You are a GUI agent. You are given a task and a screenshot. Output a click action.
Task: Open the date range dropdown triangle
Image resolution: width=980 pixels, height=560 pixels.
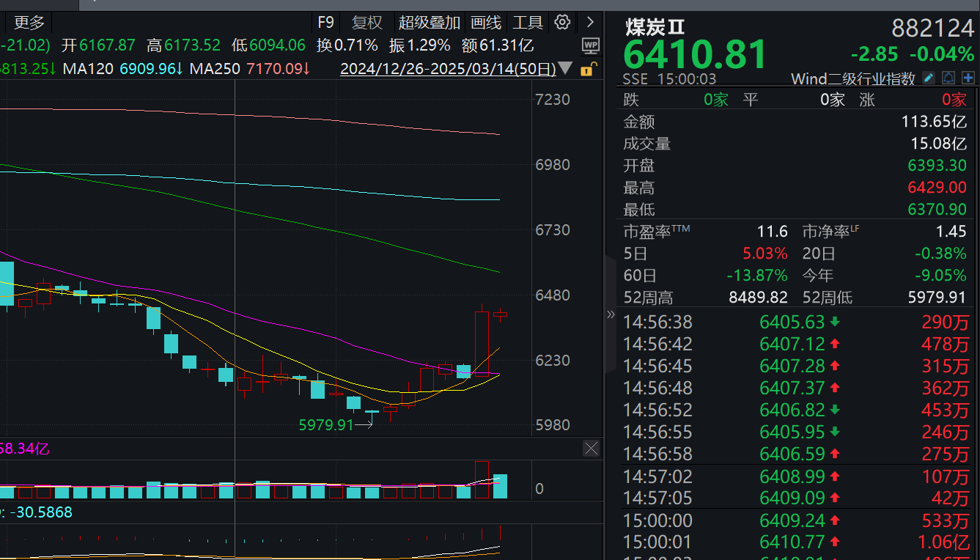coord(565,68)
